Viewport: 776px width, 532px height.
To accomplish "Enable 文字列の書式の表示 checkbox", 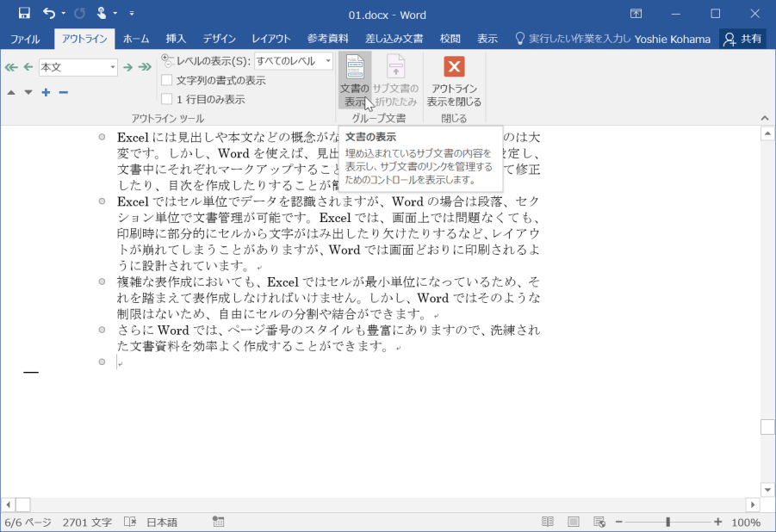I will (x=167, y=80).
